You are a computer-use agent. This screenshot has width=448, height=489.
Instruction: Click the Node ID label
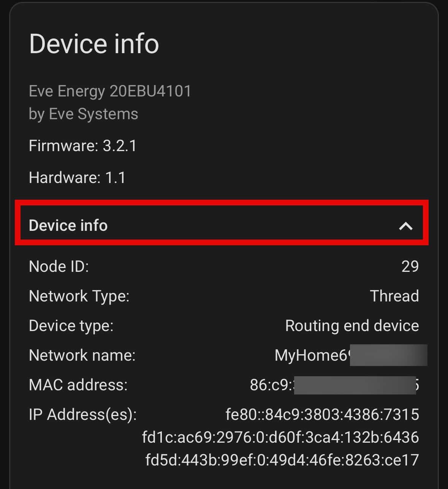point(59,267)
